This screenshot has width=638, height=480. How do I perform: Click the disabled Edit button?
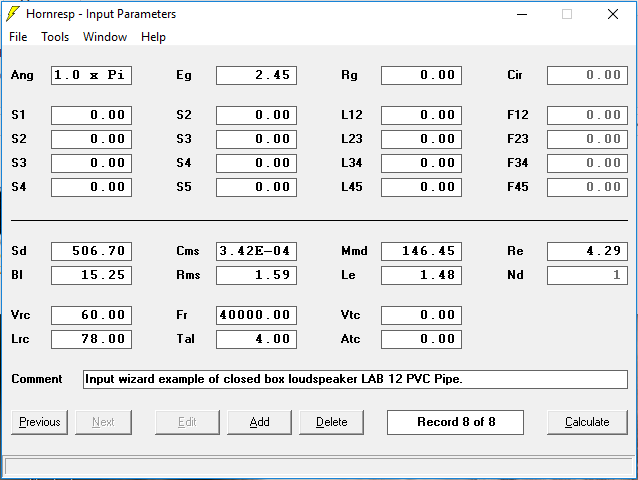187,422
